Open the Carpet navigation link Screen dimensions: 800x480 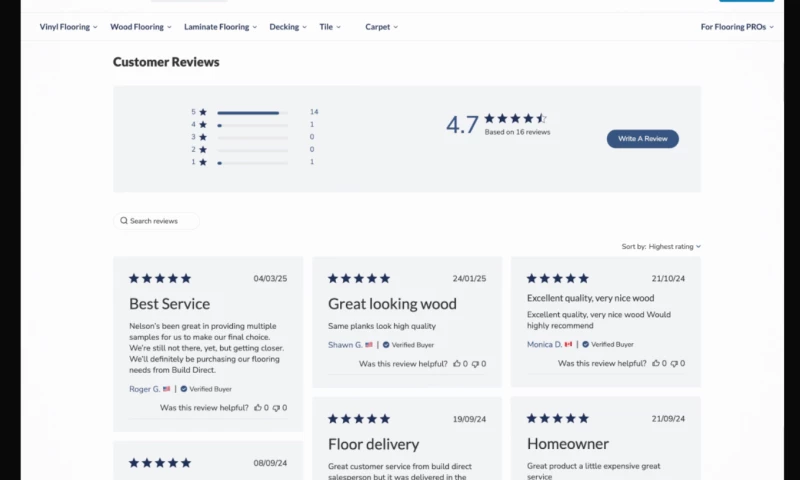pyautogui.click(x=381, y=27)
